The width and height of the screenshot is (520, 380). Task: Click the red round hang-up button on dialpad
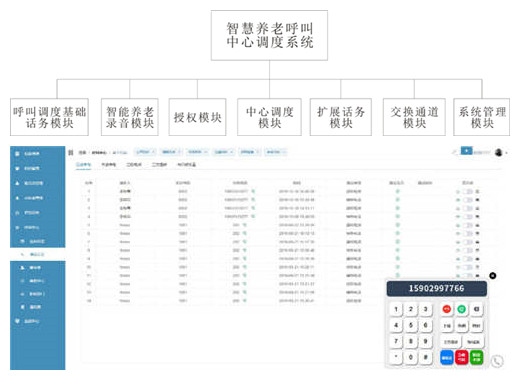point(447,309)
